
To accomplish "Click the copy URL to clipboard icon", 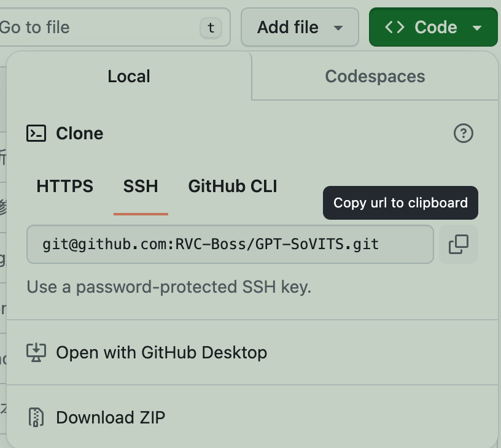I will pos(459,244).
